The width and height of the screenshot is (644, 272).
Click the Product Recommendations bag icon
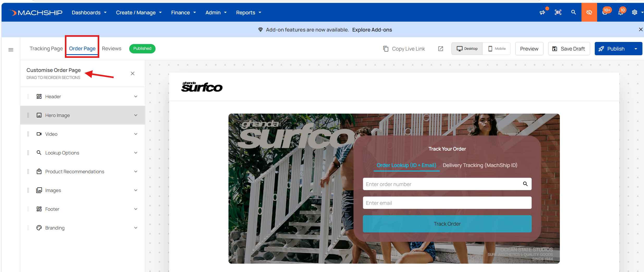pos(39,171)
